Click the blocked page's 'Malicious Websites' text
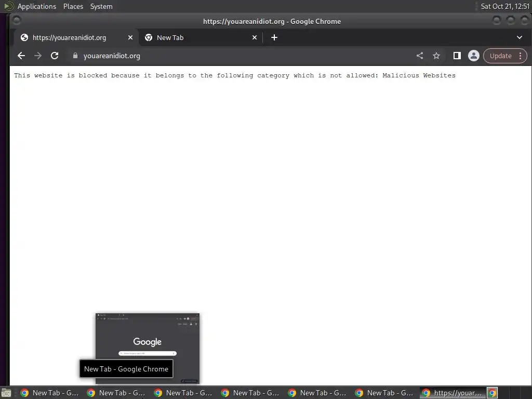The width and height of the screenshot is (532, 399). coord(419,76)
